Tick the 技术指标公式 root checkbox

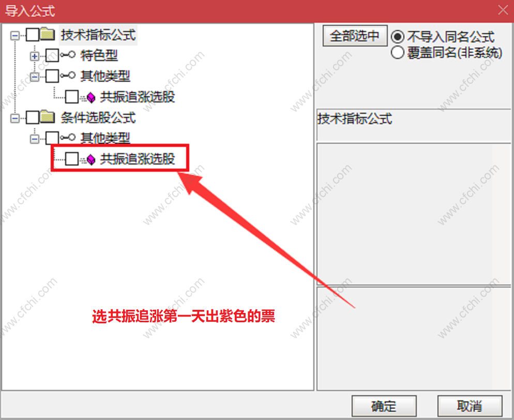(33, 35)
